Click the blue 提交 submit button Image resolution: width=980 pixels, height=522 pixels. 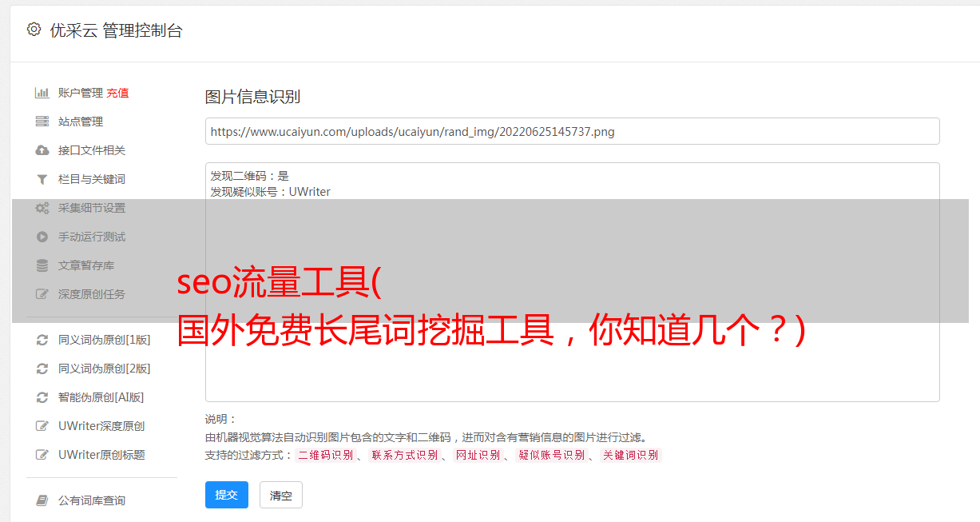(227, 495)
